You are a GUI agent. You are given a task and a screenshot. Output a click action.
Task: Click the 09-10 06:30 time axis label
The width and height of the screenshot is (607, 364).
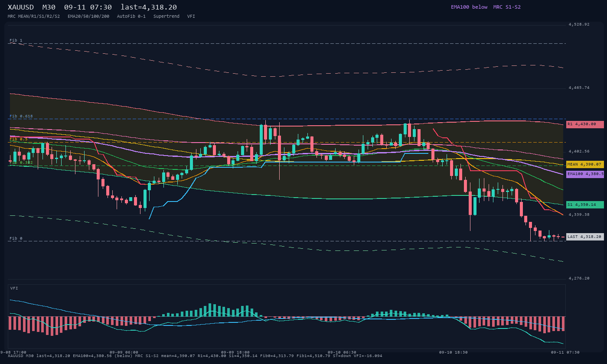click(342, 352)
